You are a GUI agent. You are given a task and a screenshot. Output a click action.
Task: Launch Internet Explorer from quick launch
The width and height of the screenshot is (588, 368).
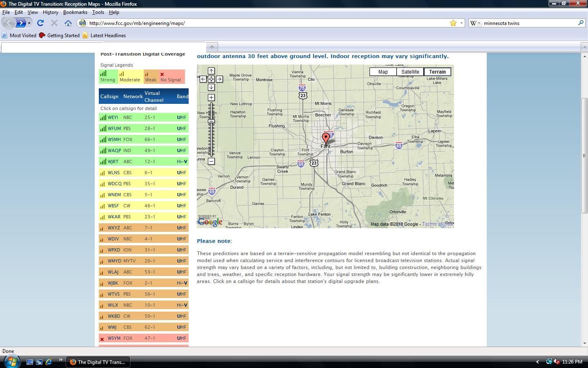click(49, 362)
